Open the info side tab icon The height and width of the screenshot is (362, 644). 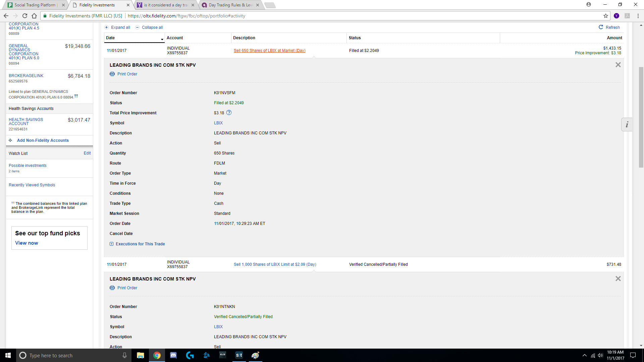[x=627, y=125]
